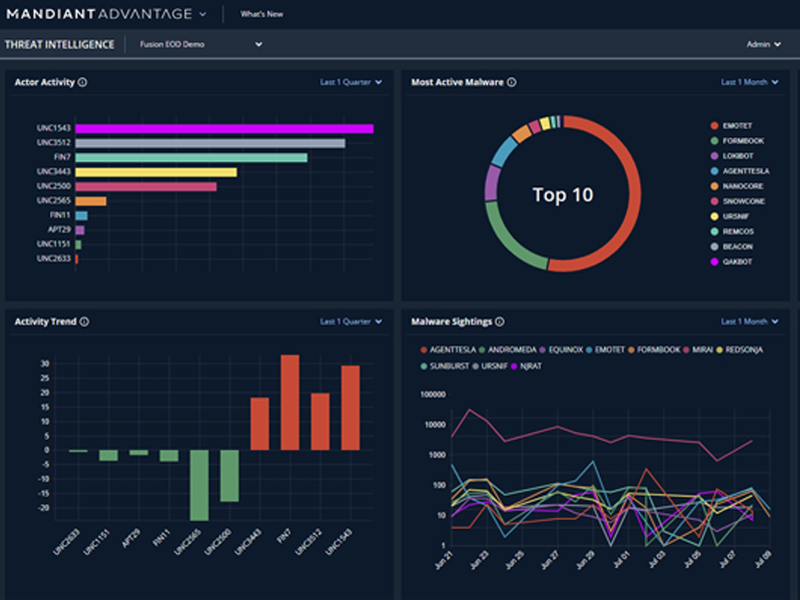Open the Mandiant Advantage product switcher chevron
The image size is (800, 600).
click(203, 14)
